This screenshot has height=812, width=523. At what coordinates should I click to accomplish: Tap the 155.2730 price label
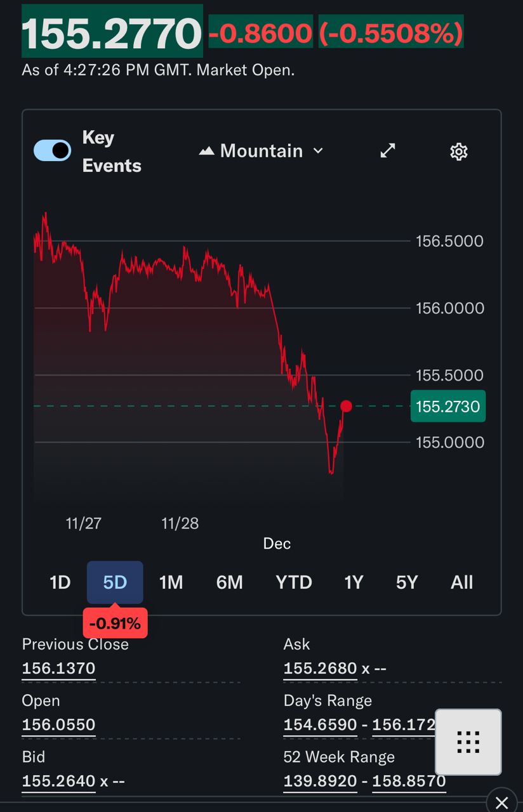point(448,406)
